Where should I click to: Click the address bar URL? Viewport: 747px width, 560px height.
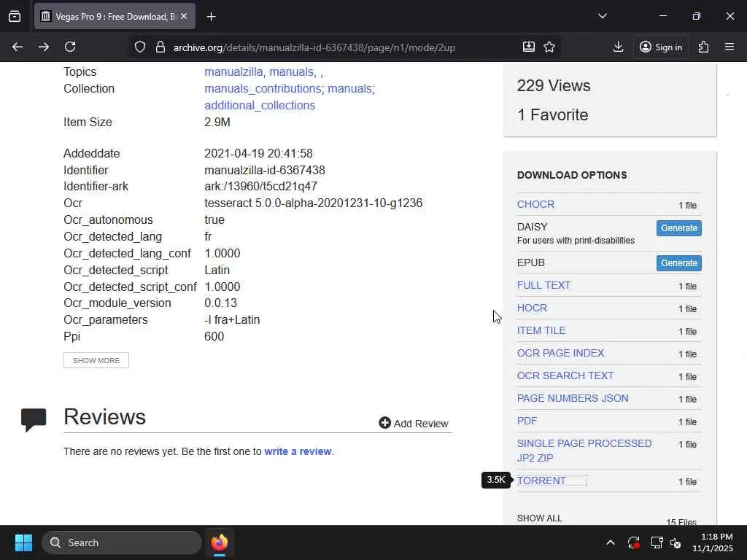[x=314, y=47]
